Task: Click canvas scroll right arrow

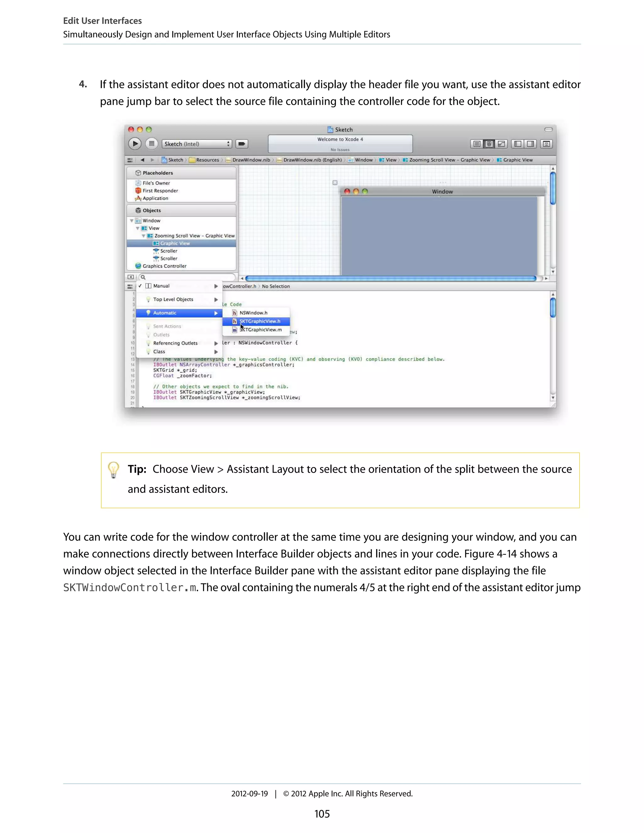Action: [546, 279]
